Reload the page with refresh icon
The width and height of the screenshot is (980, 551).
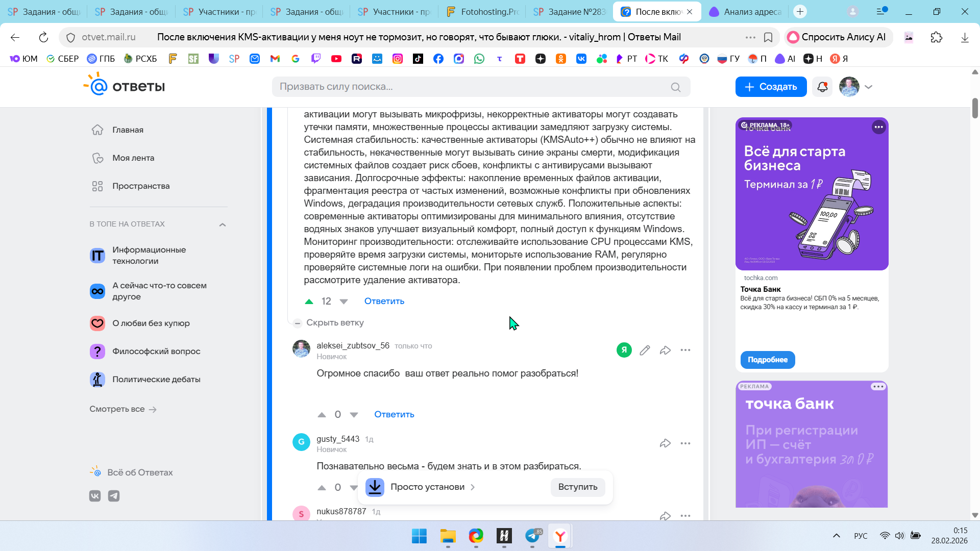coord(43,37)
